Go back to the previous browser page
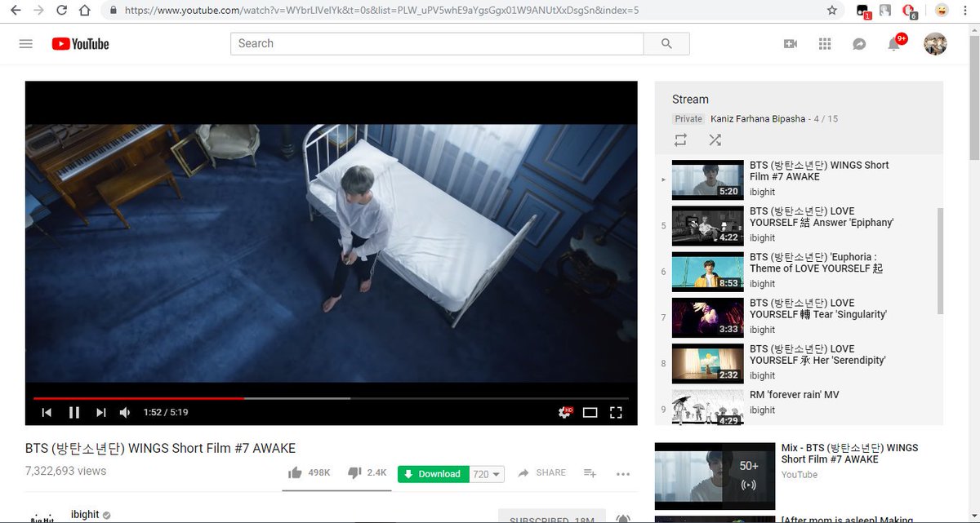Viewport: 980px width, 523px height. [16, 11]
